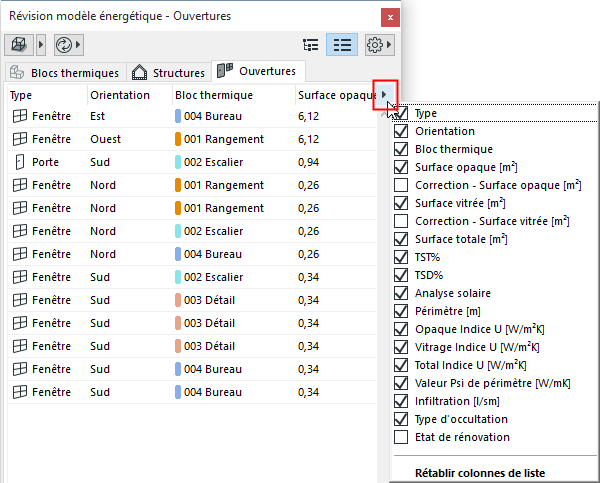Switch to the Structures tab
Image resolution: width=600 pixels, height=483 pixels.
(x=168, y=72)
